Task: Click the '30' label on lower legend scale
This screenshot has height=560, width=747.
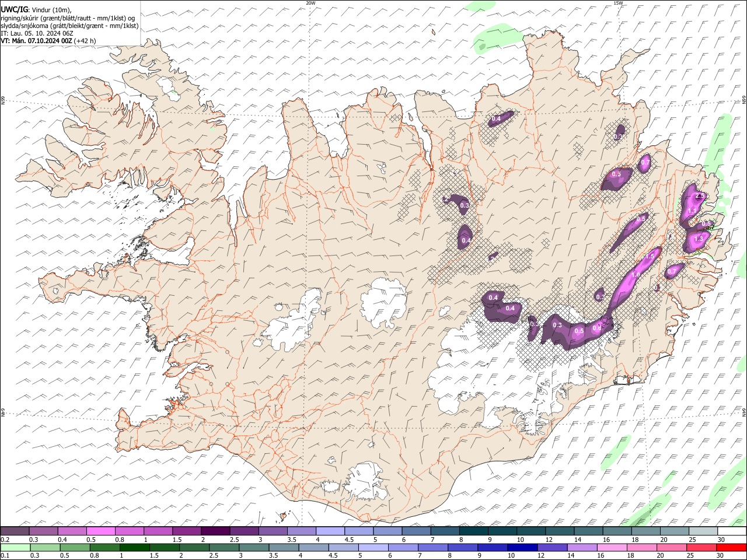Action: [x=721, y=556]
